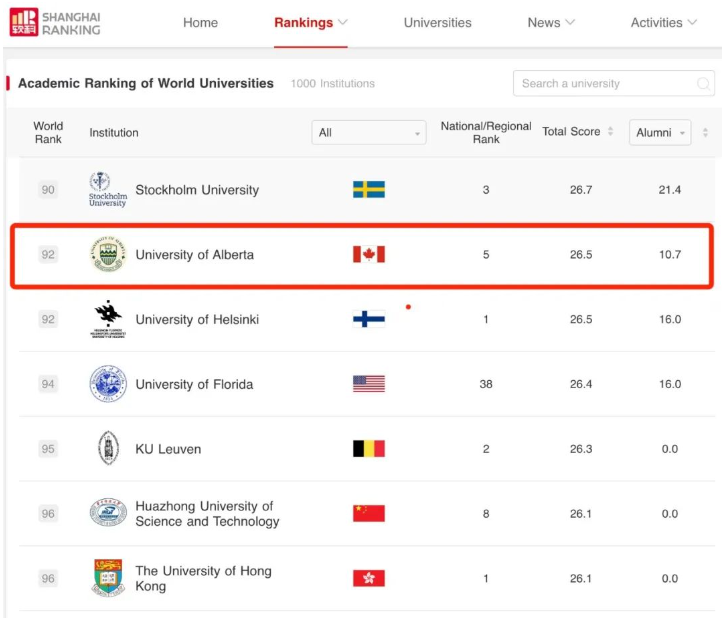
Task: Open University of Helsinki flame logo
Action: (108, 320)
